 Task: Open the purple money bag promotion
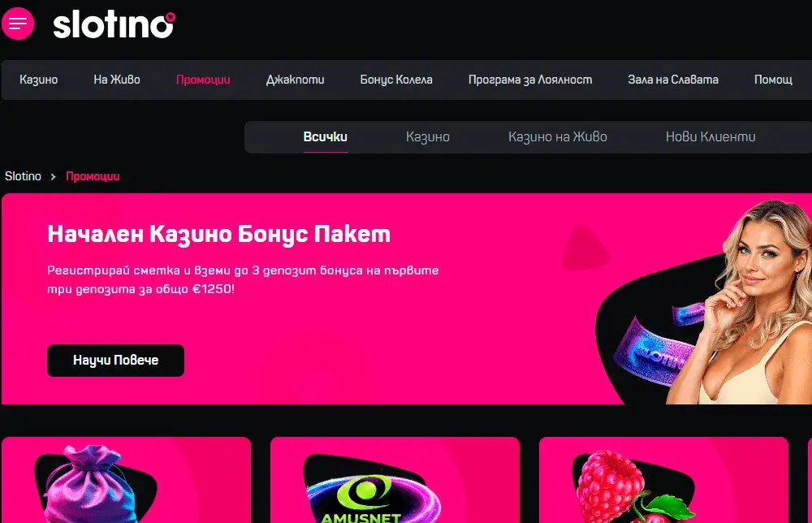pos(127,480)
